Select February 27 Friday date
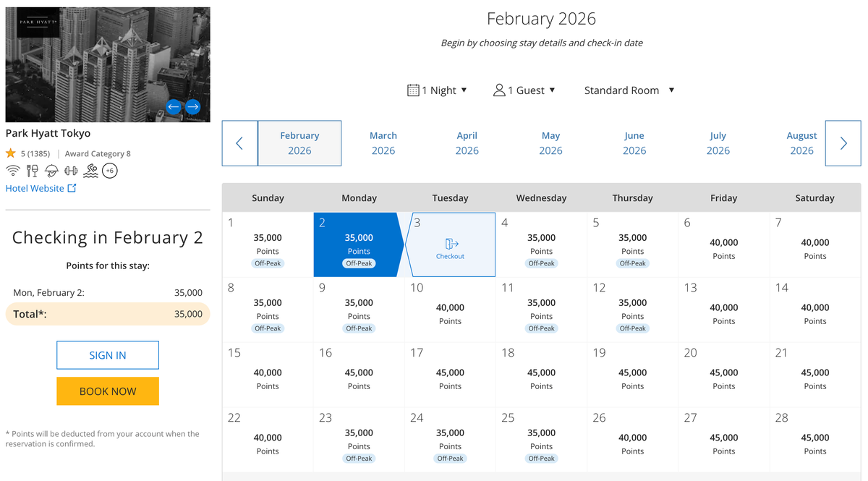The width and height of the screenshot is (868, 481). tap(724, 440)
